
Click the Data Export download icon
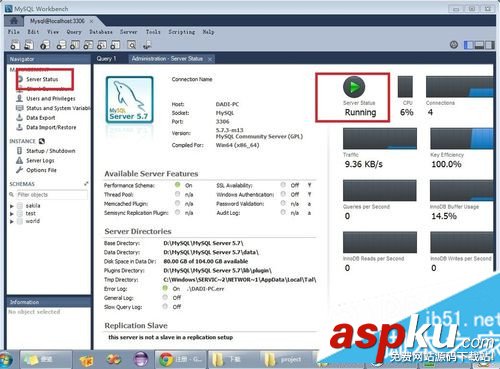click(x=20, y=117)
